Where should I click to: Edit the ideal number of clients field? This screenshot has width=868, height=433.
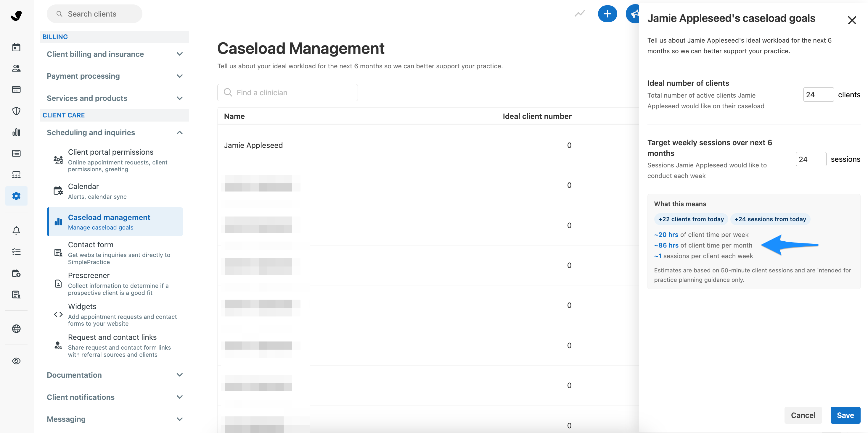(x=818, y=95)
